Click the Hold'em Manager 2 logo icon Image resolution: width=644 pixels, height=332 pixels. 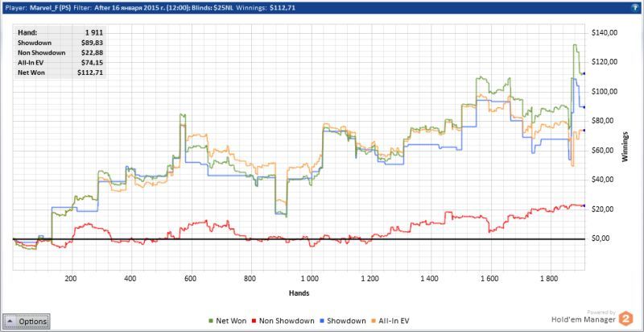(625, 319)
